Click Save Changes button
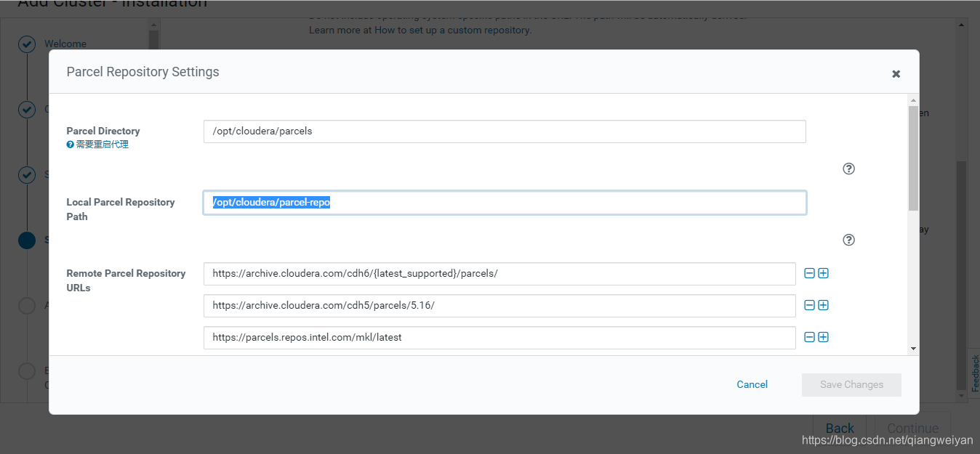The image size is (980, 454). [851, 385]
